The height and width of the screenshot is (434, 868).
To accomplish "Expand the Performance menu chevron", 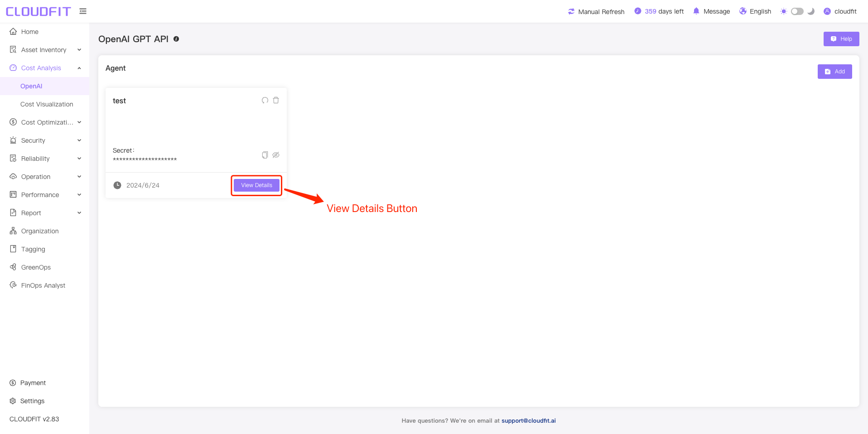I will pos(79,195).
